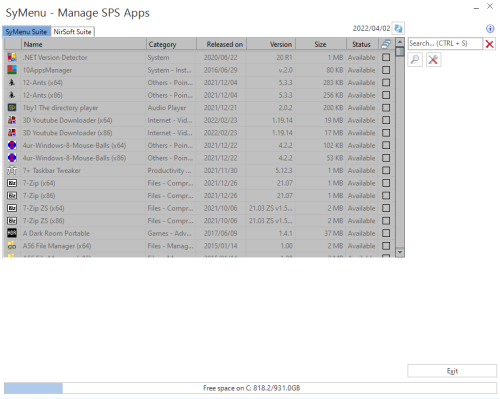Click the 4ur-Windows-8-Mouse-Balls (x64) icon
The image size is (500, 399).
coord(12,145)
